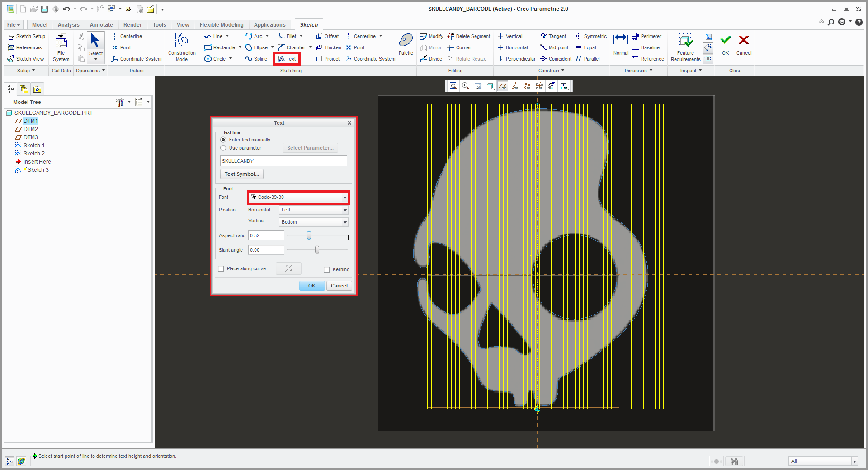This screenshot has height=470, width=868.
Task: Switch to the Flexible Modeling tab
Action: (221, 25)
